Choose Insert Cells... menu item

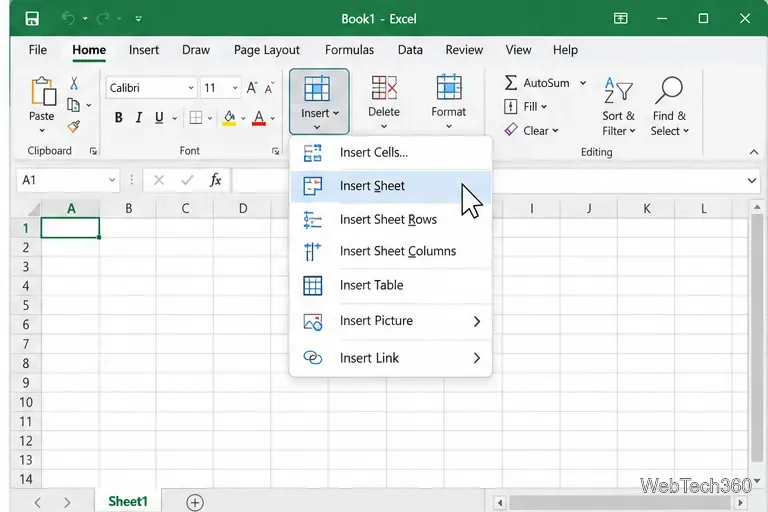pos(391,152)
